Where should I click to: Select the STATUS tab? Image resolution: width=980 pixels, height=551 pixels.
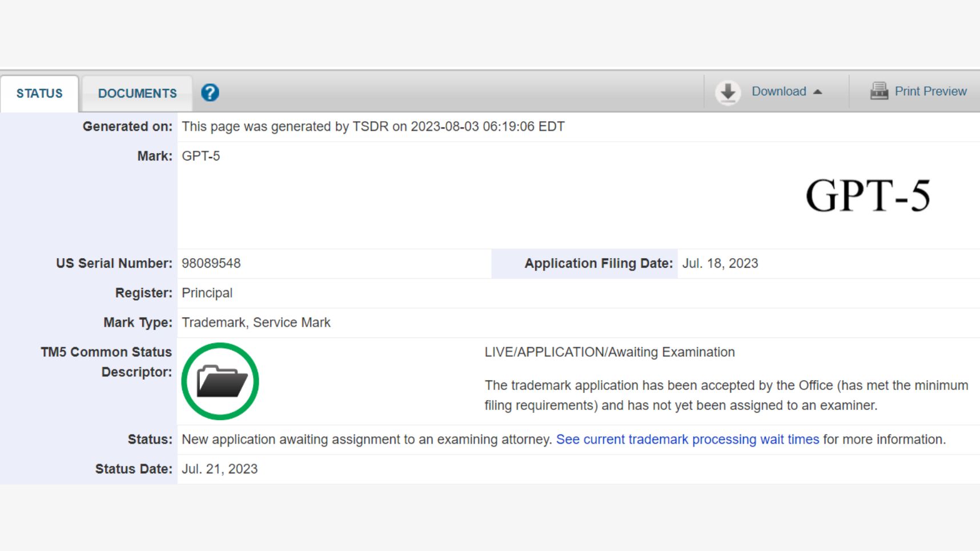(39, 93)
